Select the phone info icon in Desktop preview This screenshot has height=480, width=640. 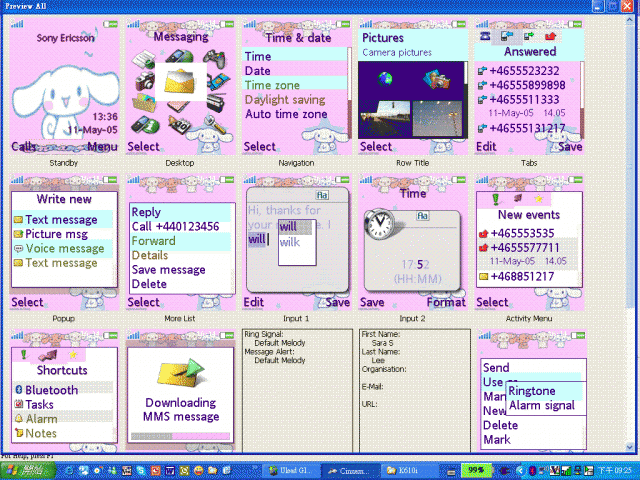(145, 125)
